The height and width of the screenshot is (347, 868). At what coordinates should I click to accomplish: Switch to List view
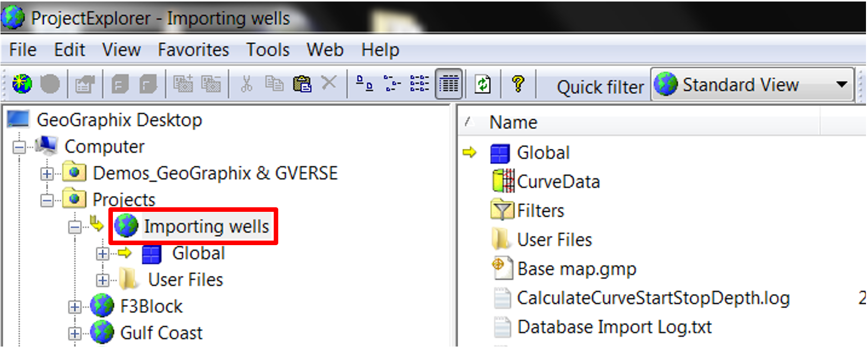click(x=419, y=84)
